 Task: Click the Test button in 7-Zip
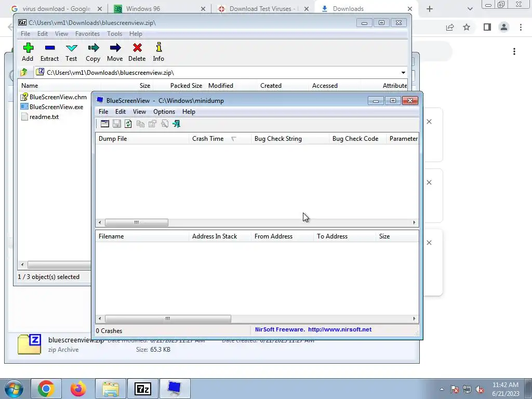click(71, 52)
